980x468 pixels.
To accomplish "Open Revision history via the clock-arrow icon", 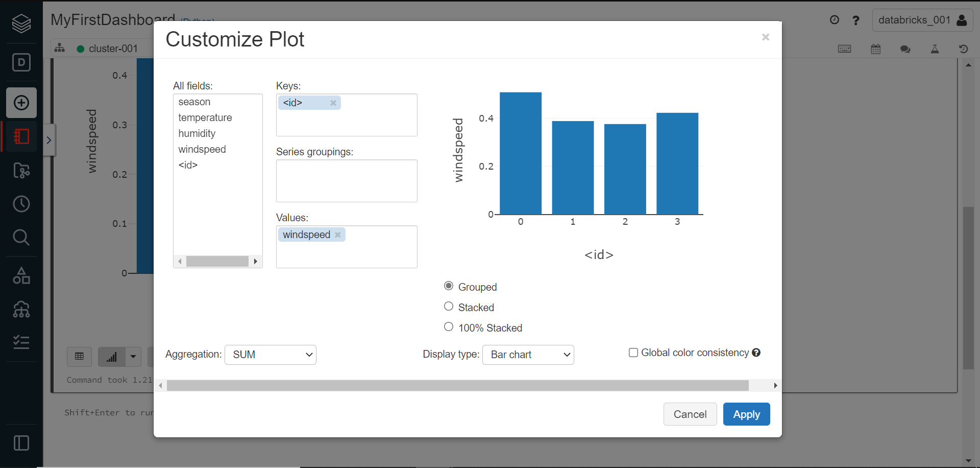I will click(x=964, y=49).
